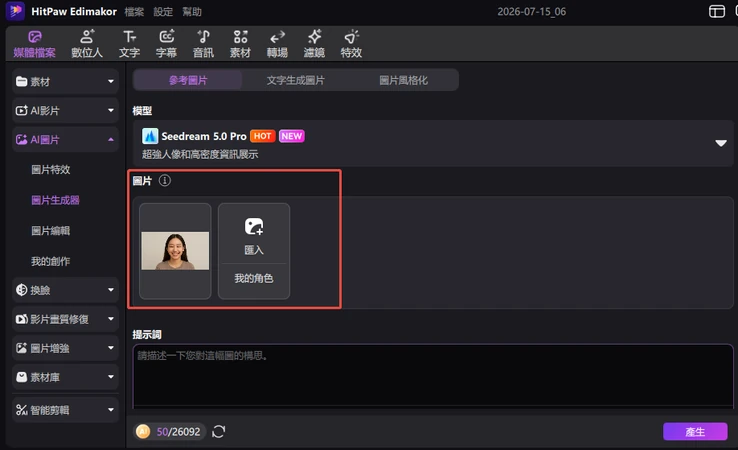Image resolution: width=738 pixels, height=450 pixels.
Task: Expand the 智能剪輯 smart cut section
Action: [65, 410]
